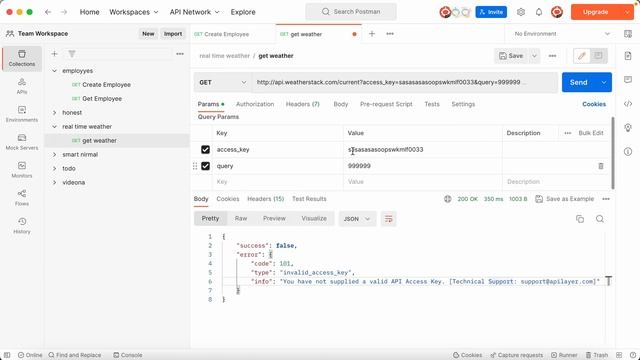Image resolution: width=640 pixels, height=360 pixels.
Task: Open the Environments sidebar section
Action: tap(22, 114)
